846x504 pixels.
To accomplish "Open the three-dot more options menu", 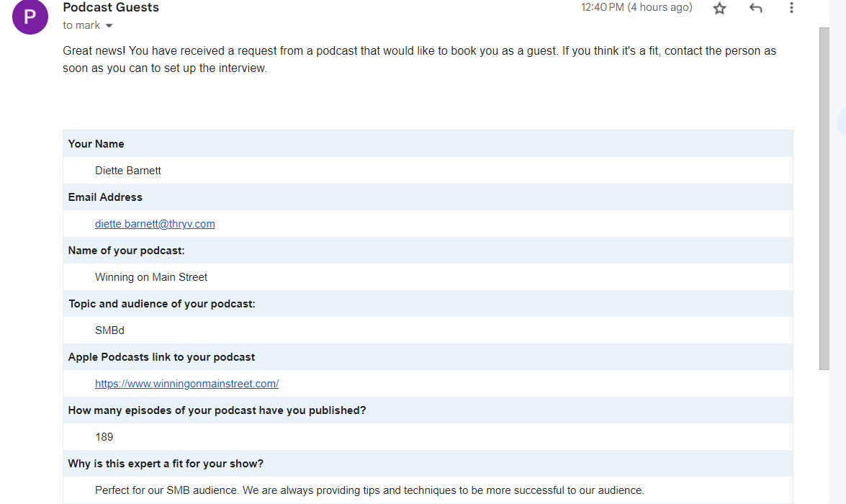I will point(791,8).
